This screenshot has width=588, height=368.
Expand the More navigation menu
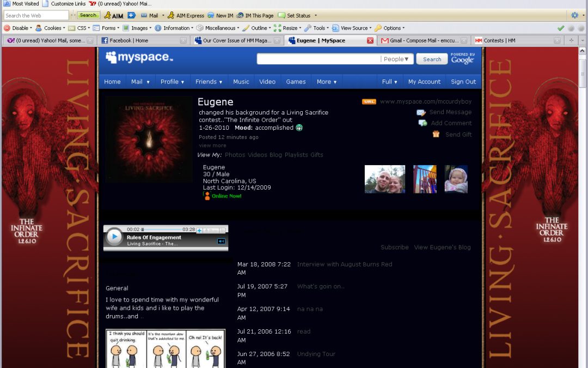point(327,82)
